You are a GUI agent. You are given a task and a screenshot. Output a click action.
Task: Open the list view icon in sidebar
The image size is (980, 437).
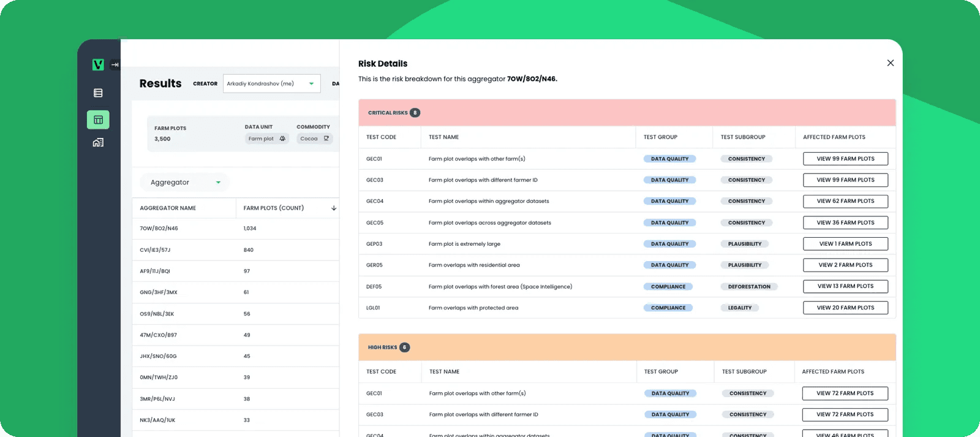coord(98,93)
